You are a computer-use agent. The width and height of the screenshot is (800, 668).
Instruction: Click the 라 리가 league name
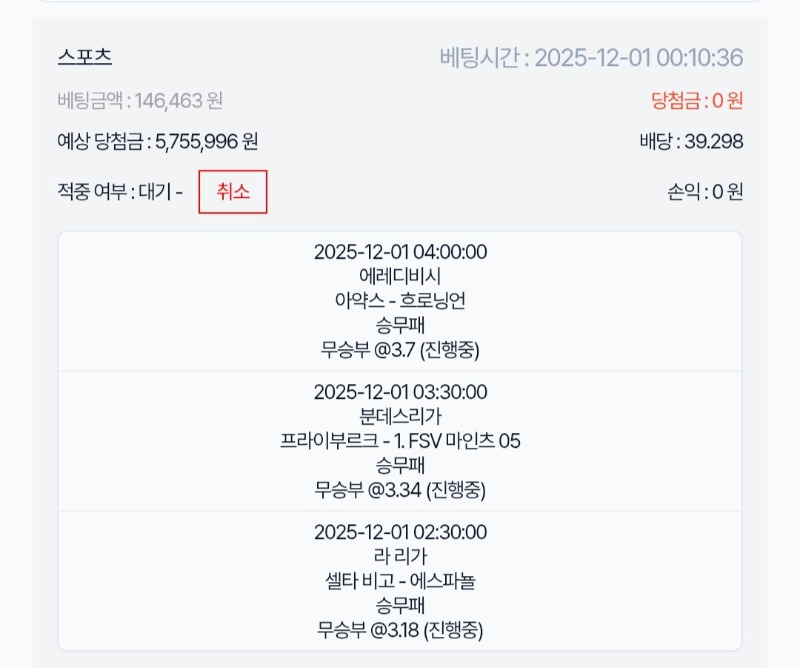[x=400, y=556]
